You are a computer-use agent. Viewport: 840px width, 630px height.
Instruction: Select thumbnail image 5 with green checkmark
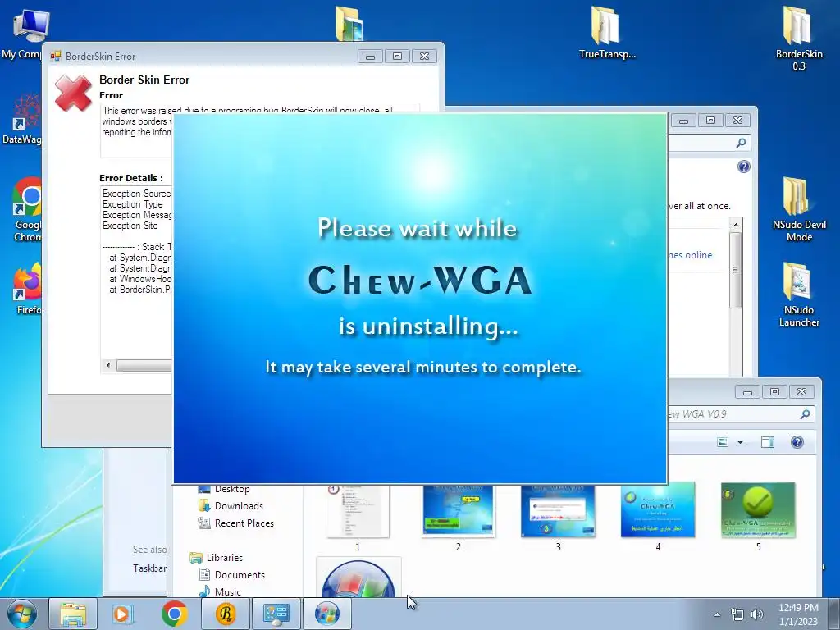758,509
